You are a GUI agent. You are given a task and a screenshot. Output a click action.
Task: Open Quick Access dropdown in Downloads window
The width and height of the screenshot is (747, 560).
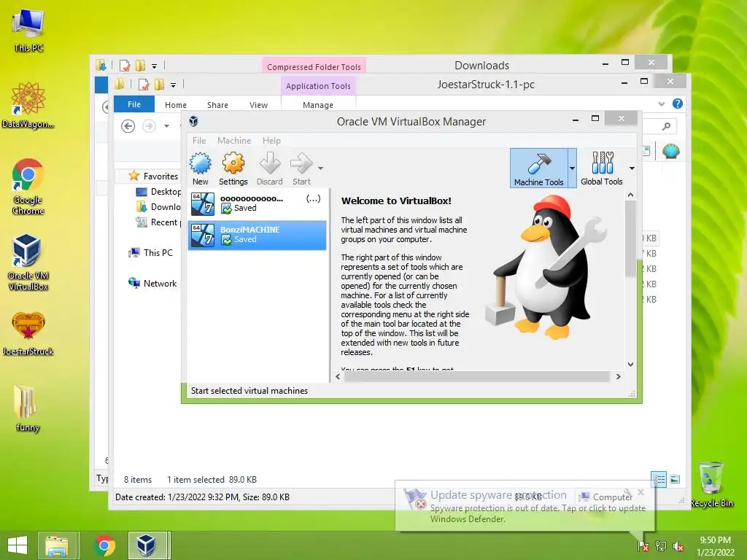[x=155, y=66]
